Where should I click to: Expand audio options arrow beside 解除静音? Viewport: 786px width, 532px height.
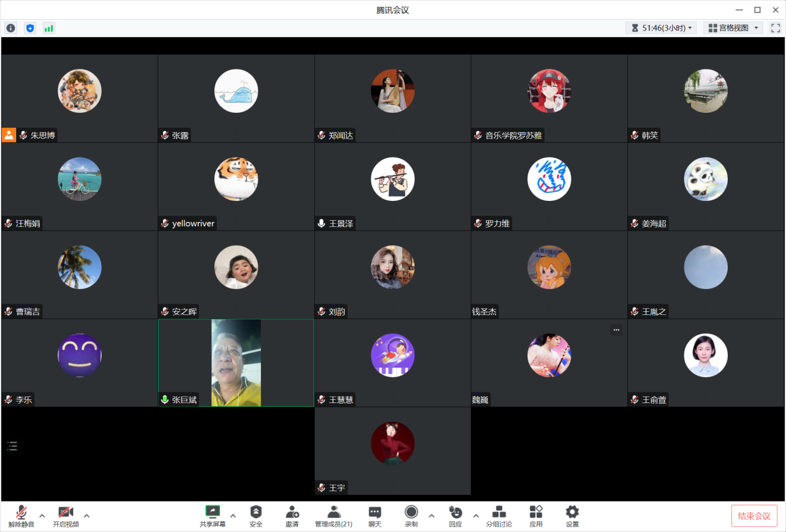42,515
